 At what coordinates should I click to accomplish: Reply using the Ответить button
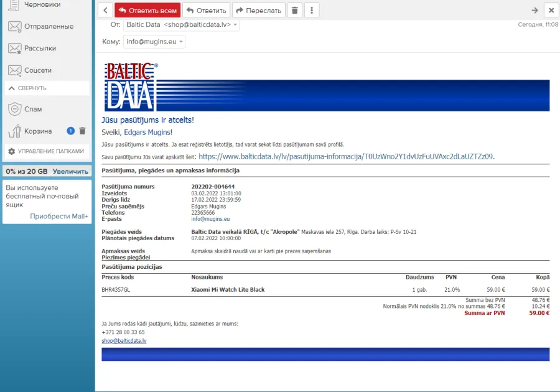click(207, 11)
